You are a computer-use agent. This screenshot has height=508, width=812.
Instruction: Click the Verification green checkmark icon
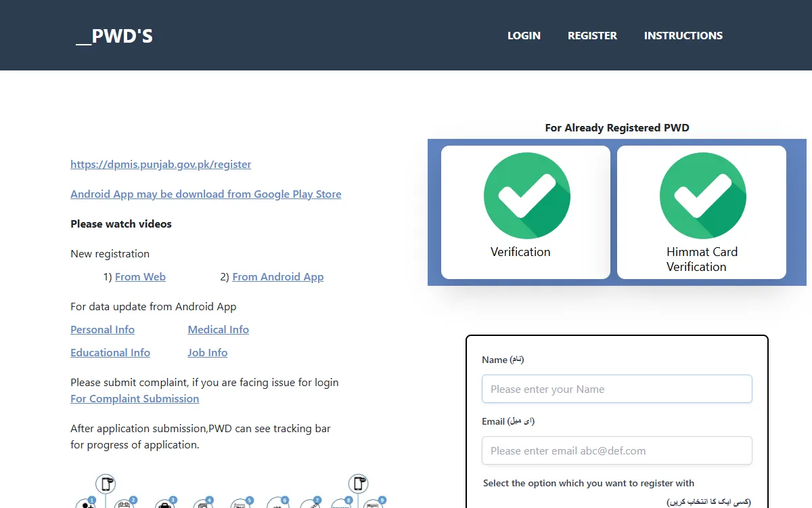tap(526, 195)
